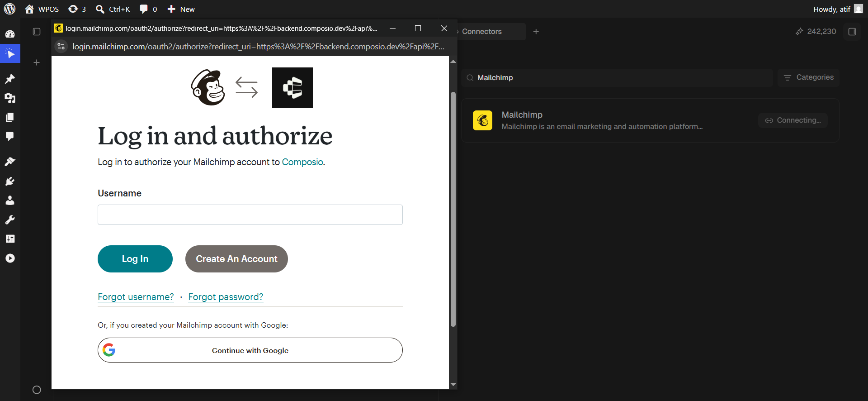
Task: Click the search magnifier icon
Action: click(470, 78)
